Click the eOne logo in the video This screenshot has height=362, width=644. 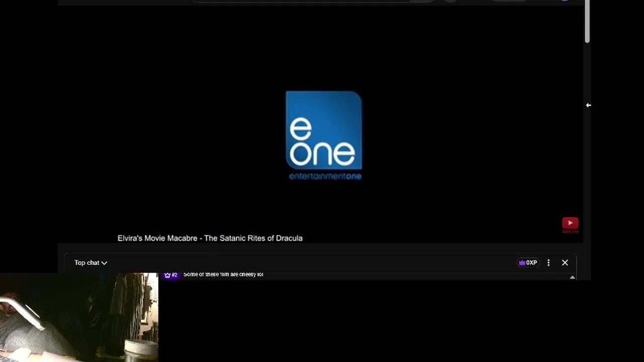[x=324, y=135]
